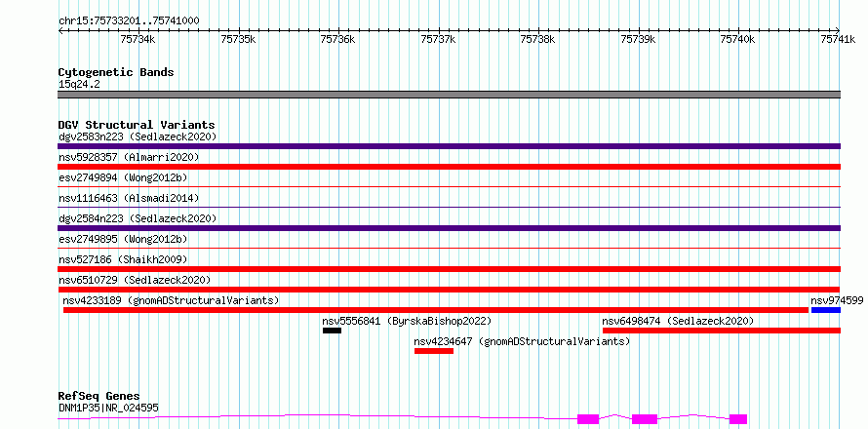Image resolution: width=868 pixels, height=429 pixels.
Task: Open DNM1P35|NR_024595 gene label
Action: (108, 408)
